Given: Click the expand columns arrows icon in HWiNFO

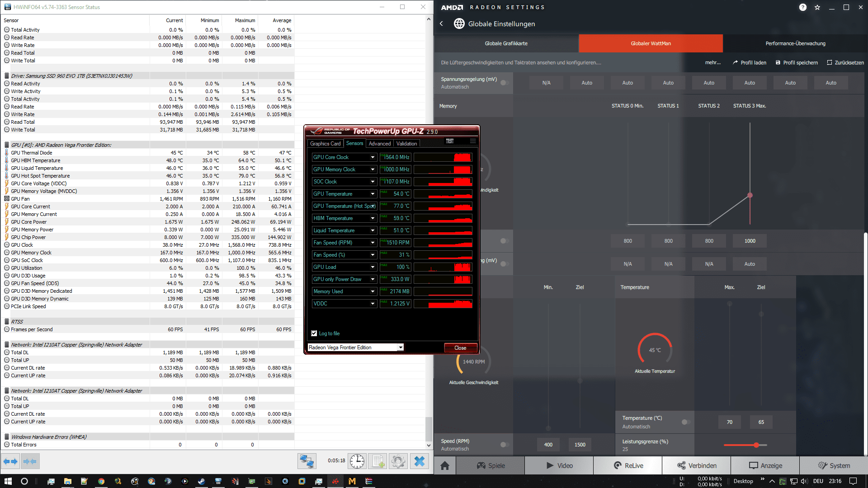Looking at the screenshot, I should coord(10,461).
